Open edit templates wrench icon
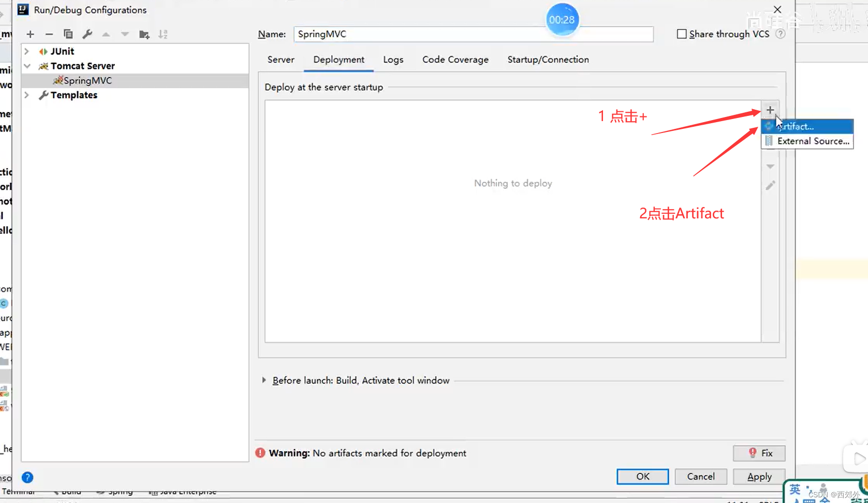The height and width of the screenshot is (503, 868). point(87,34)
